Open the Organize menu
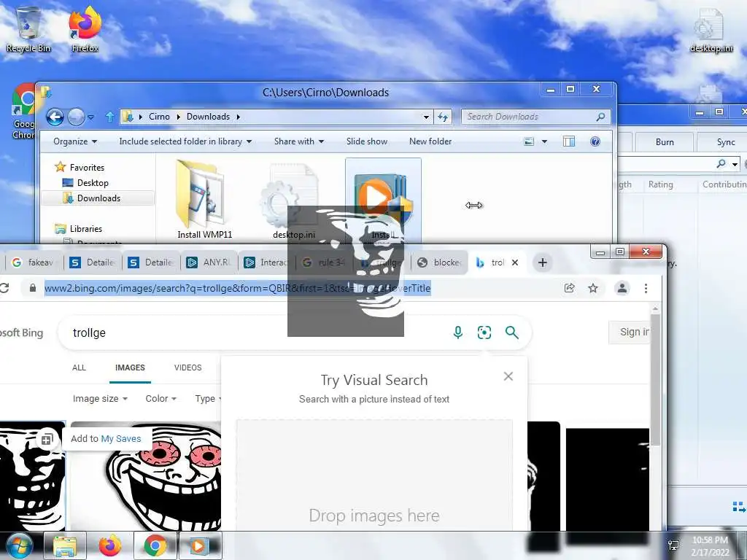This screenshot has width=747, height=560. [x=75, y=141]
